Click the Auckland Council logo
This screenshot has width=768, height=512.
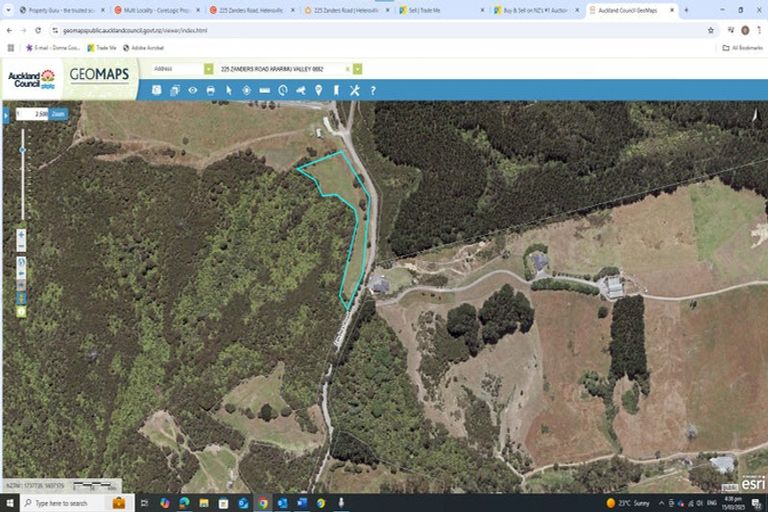point(32,79)
